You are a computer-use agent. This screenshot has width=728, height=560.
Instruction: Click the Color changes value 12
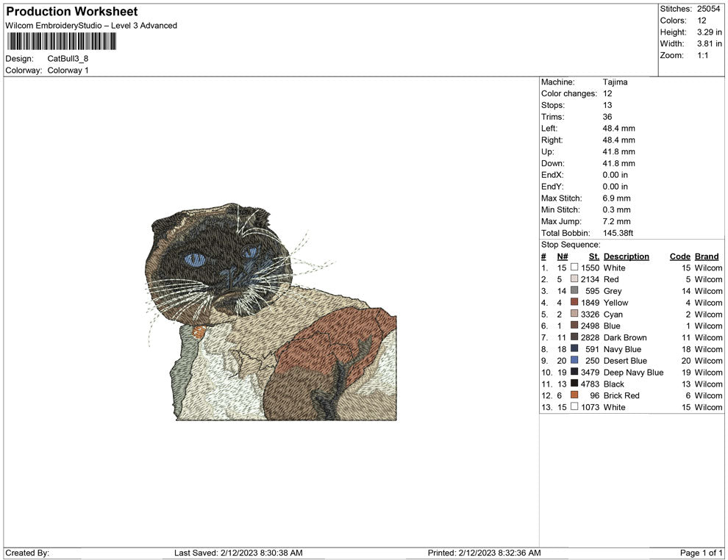point(607,94)
